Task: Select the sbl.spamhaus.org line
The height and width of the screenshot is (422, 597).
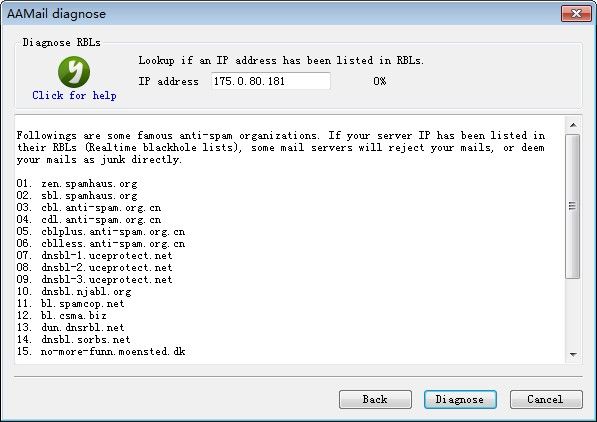Action: [89, 196]
